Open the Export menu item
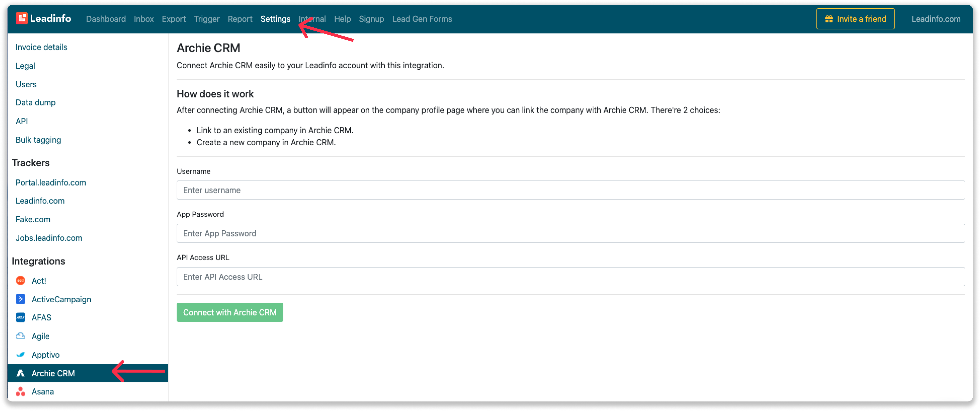 (174, 19)
